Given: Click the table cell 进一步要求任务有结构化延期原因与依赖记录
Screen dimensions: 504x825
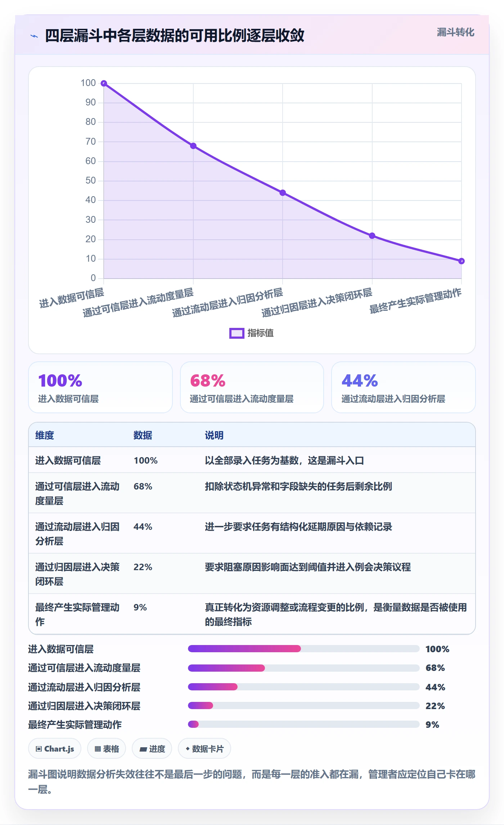Looking at the screenshot, I should 298,527.
